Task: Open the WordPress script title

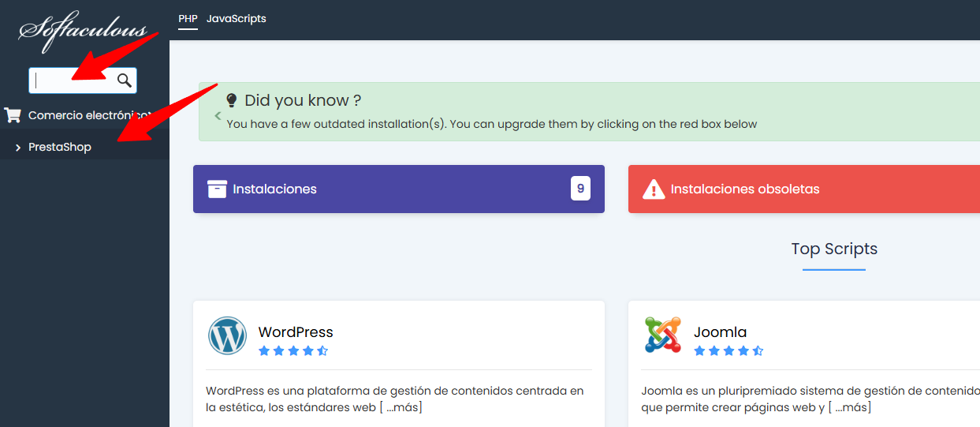Action: coord(296,332)
